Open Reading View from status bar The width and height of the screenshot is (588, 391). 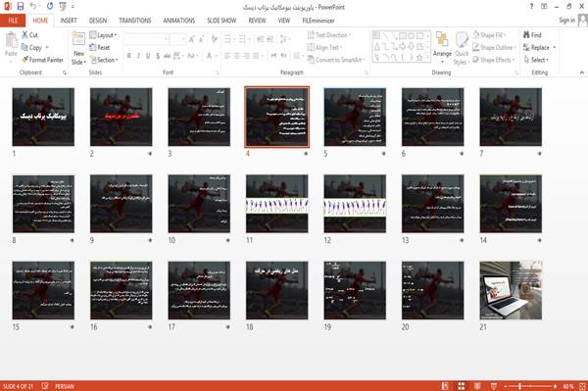click(x=477, y=386)
